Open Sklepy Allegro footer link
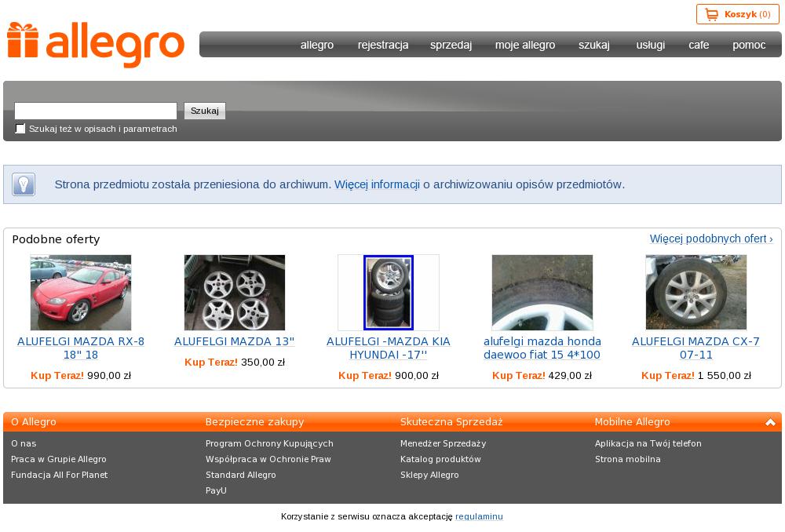785x532 pixels. click(429, 475)
